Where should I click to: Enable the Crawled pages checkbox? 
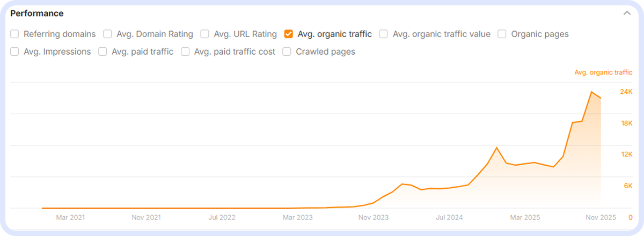click(287, 52)
